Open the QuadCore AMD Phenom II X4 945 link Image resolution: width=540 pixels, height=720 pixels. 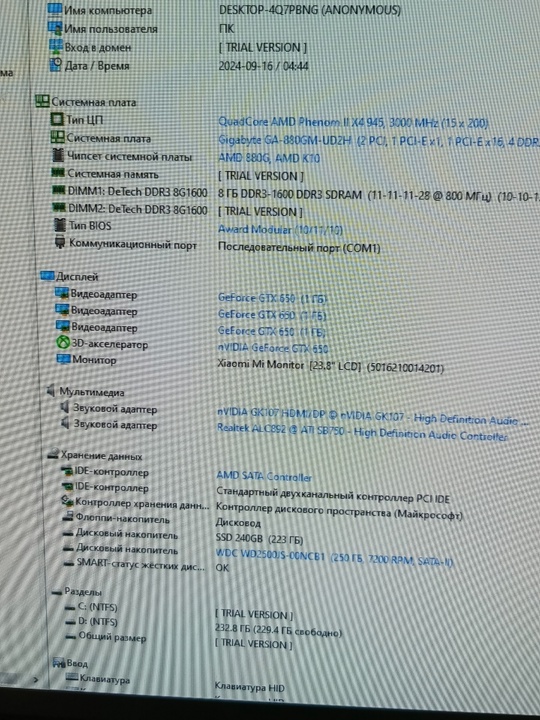353,123
